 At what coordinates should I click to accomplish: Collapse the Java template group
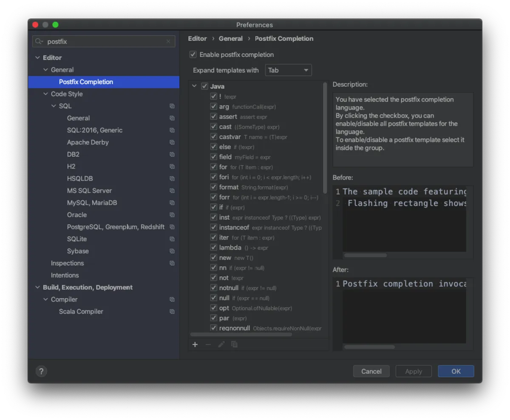point(194,86)
